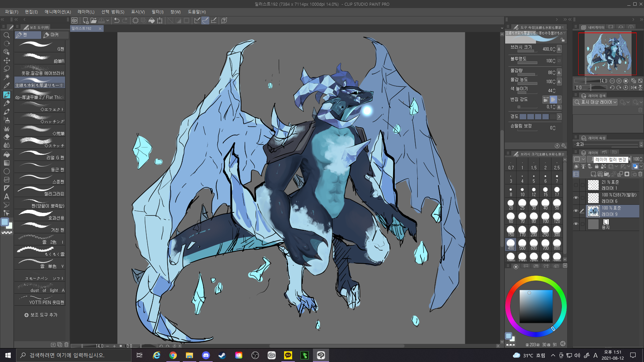The height and width of the screenshot is (362, 644).
Task: Show the hidden 레이어 1 layer
Action: (576, 185)
